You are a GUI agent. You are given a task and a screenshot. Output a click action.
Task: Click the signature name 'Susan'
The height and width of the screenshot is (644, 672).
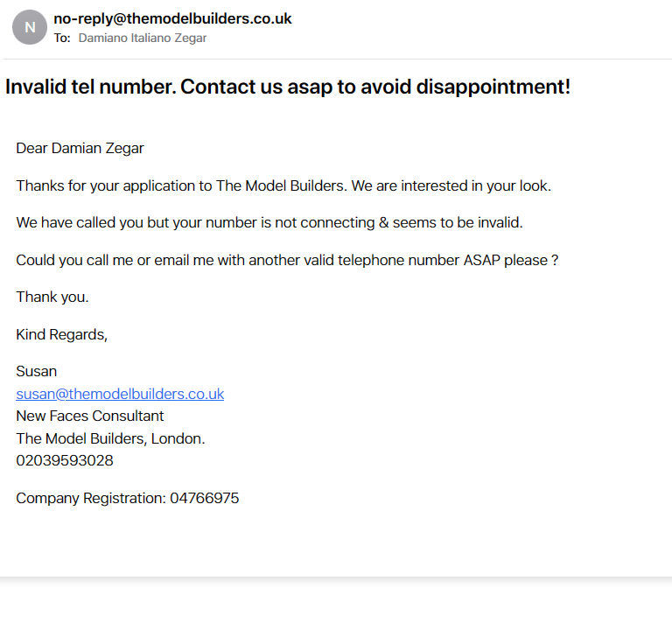tap(37, 372)
